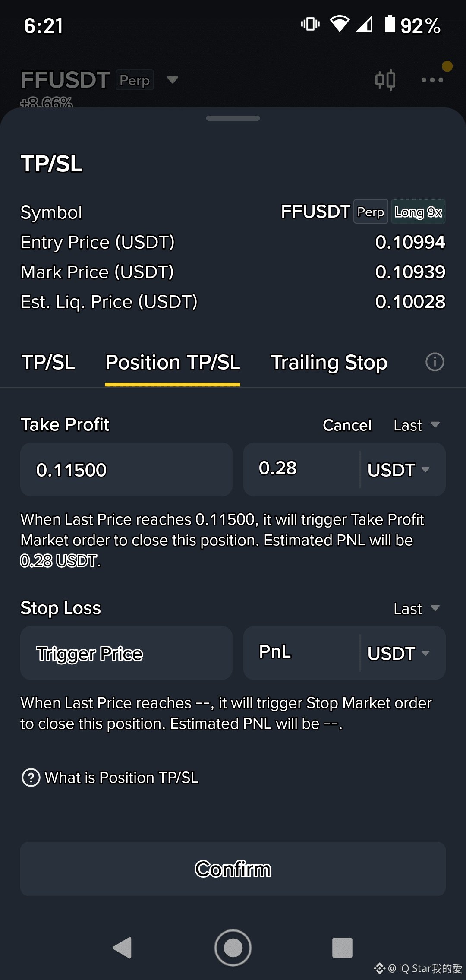Expand the FFUSDT symbol selector arrow
Screen dimensions: 466x980
pyautogui.click(x=173, y=80)
